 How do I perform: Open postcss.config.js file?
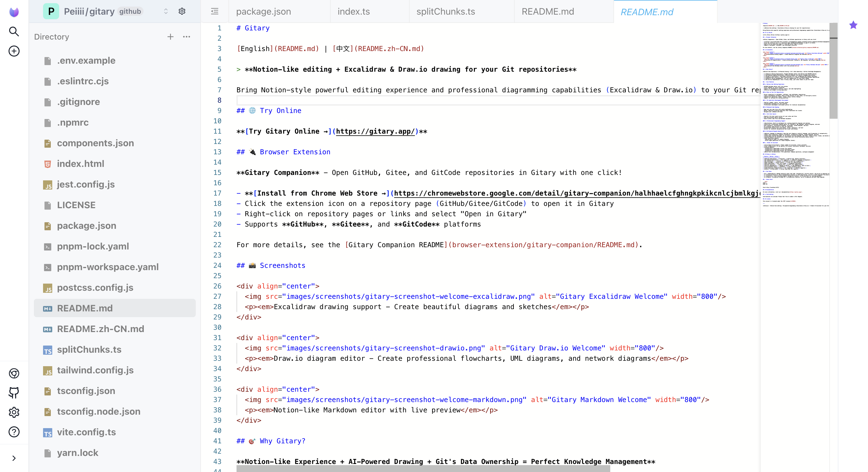tap(115, 288)
